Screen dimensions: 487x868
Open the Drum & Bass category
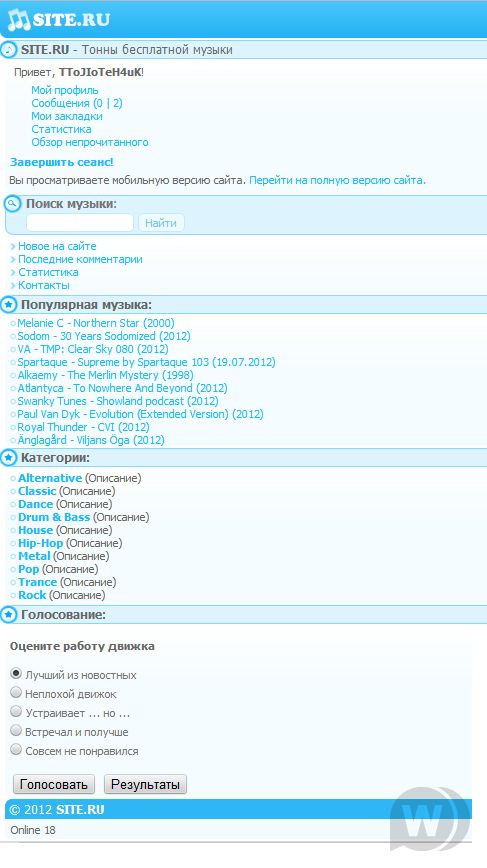[x=54, y=517]
